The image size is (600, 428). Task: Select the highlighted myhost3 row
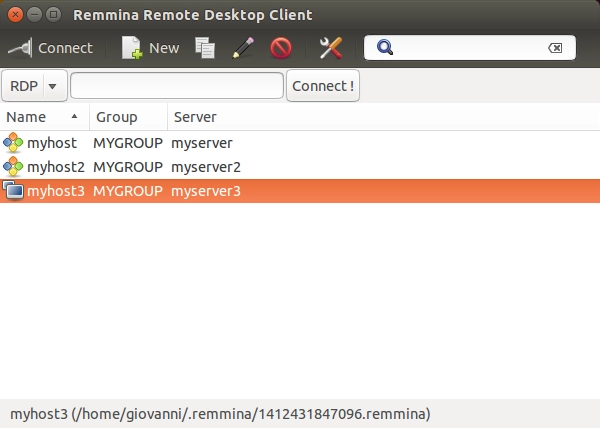click(300, 190)
